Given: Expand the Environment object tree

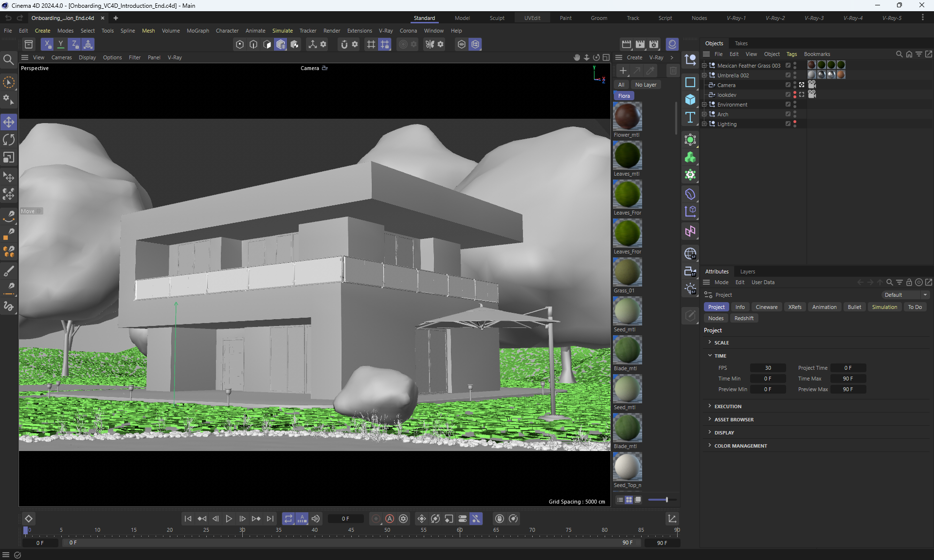Looking at the screenshot, I should tap(704, 105).
